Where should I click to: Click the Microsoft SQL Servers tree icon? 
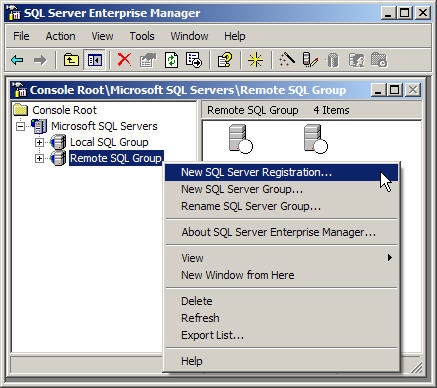coord(39,126)
